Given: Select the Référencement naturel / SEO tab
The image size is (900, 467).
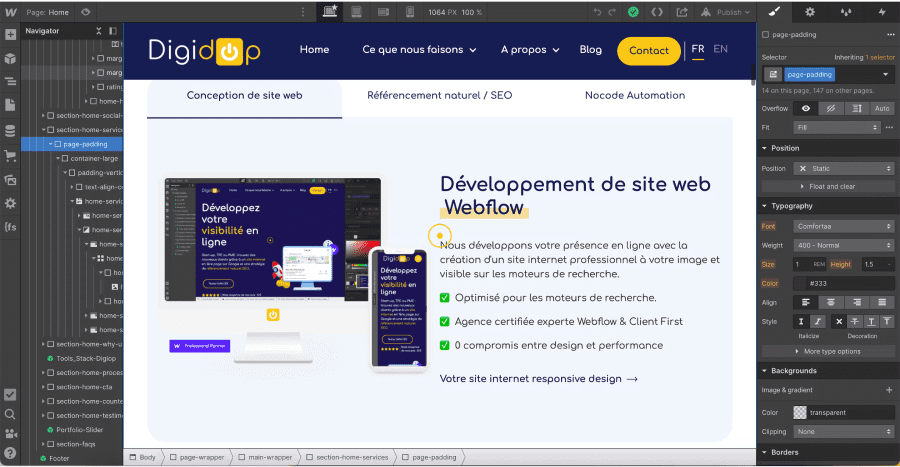Looking at the screenshot, I should (440, 96).
